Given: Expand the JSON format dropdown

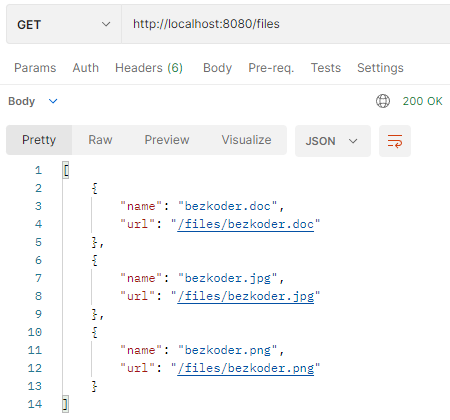Looking at the screenshot, I should [332, 141].
